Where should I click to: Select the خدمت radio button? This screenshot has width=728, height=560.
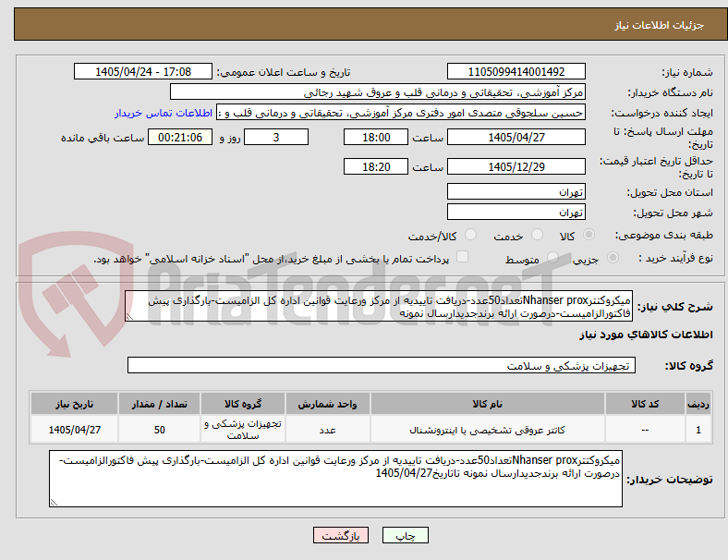[537, 235]
